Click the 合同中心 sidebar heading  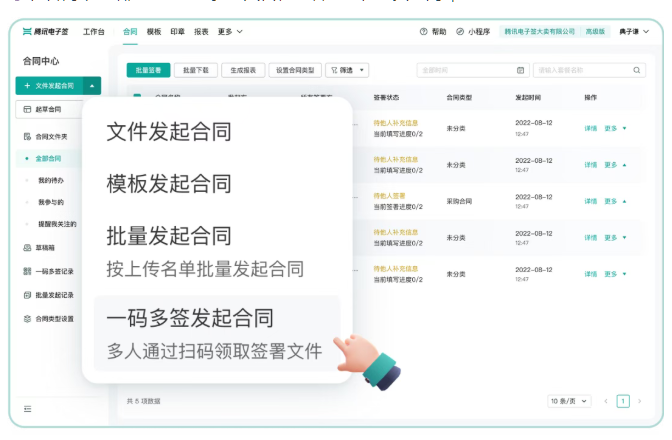41,61
